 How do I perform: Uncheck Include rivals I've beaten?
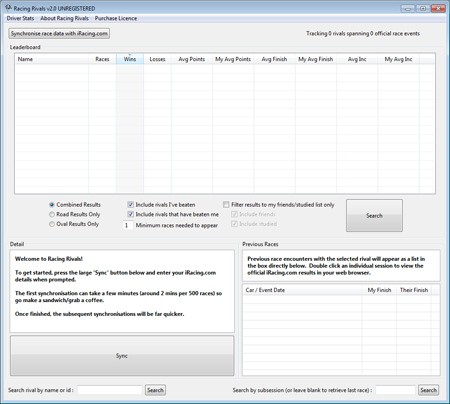coord(131,205)
